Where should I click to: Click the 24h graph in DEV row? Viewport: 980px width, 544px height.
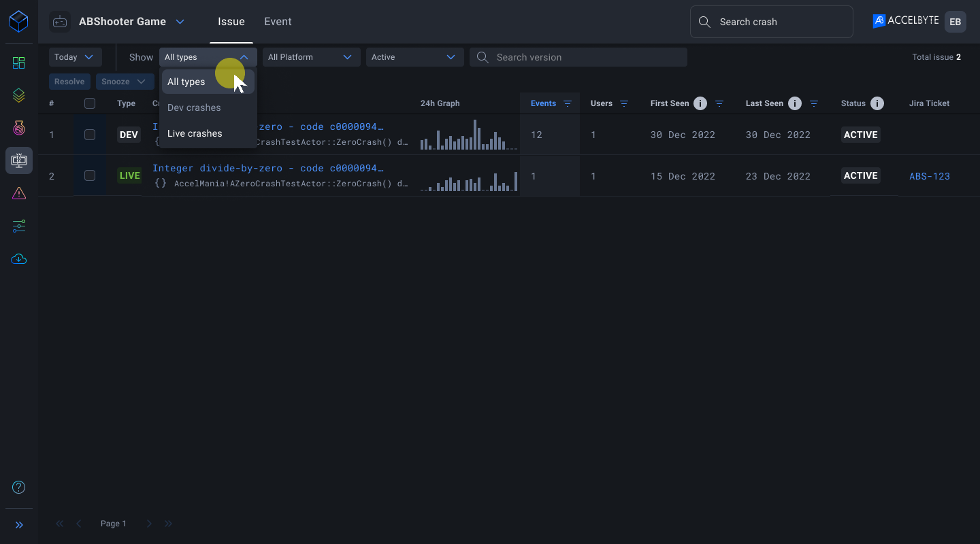(x=469, y=135)
